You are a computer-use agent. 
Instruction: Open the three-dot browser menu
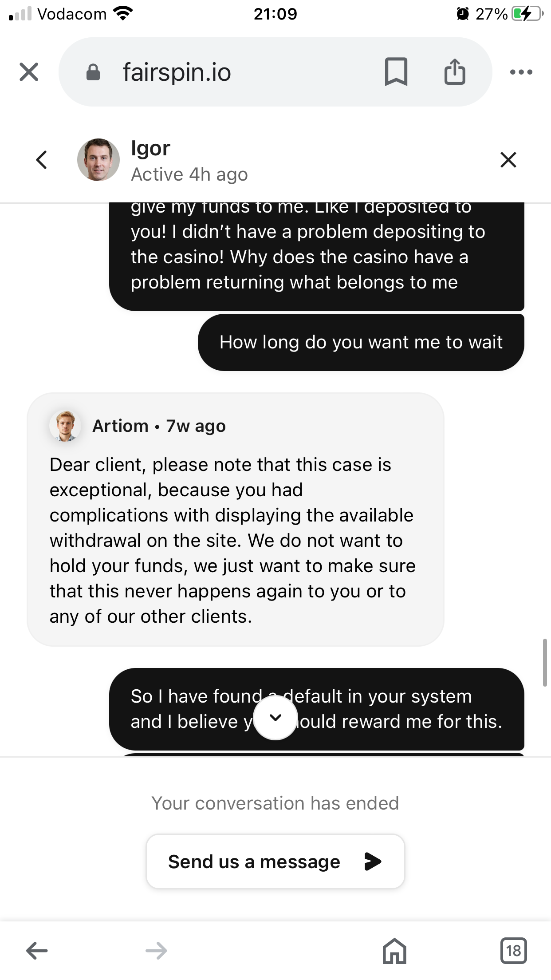click(521, 72)
